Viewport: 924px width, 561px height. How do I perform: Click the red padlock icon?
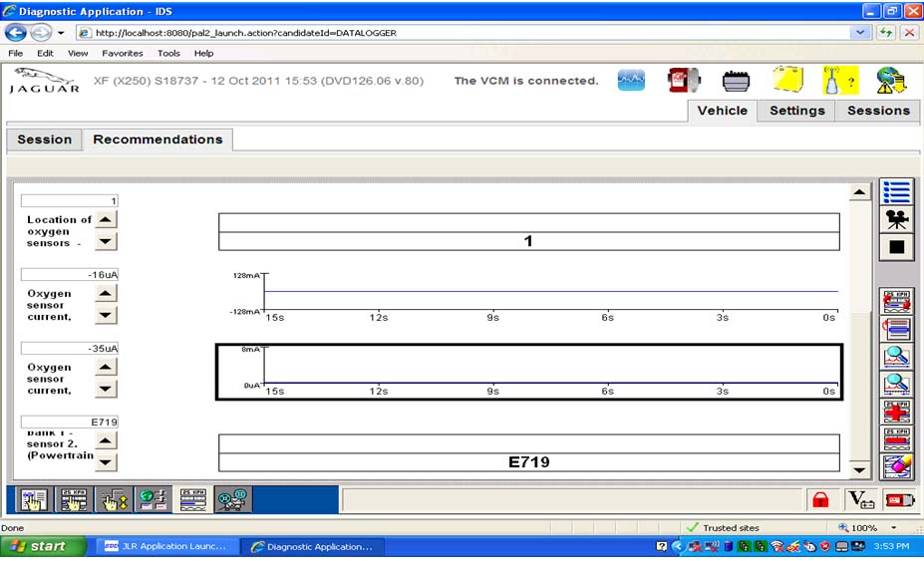point(820,499)
